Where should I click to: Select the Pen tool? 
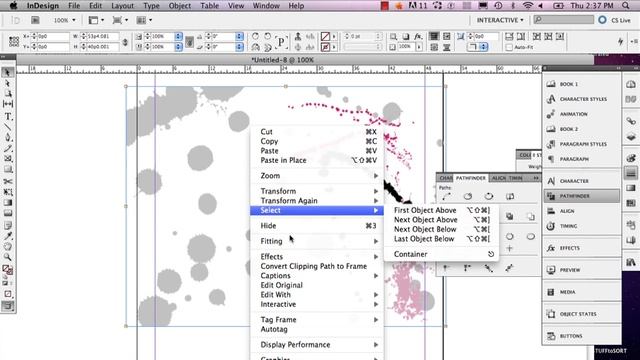(x=7, y=138)
